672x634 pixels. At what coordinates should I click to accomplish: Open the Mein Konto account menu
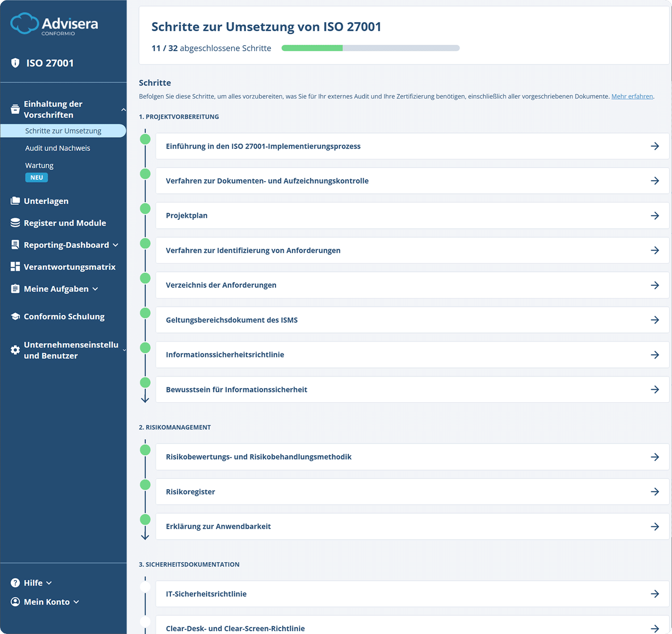tap(46, 602)
